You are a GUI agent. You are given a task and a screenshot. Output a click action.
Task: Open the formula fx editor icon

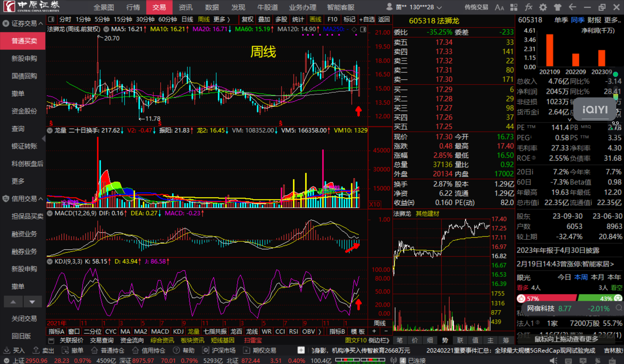coord(528,7)
